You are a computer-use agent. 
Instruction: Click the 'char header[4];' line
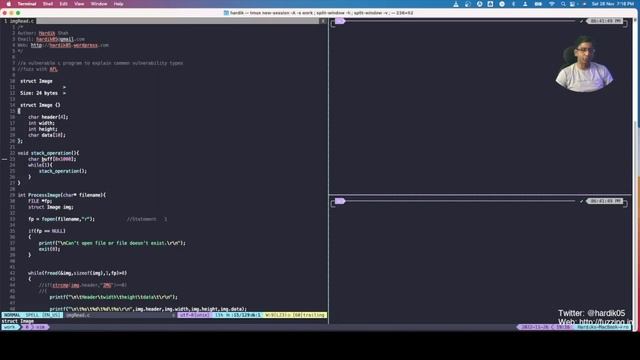(x=49, y=117)
